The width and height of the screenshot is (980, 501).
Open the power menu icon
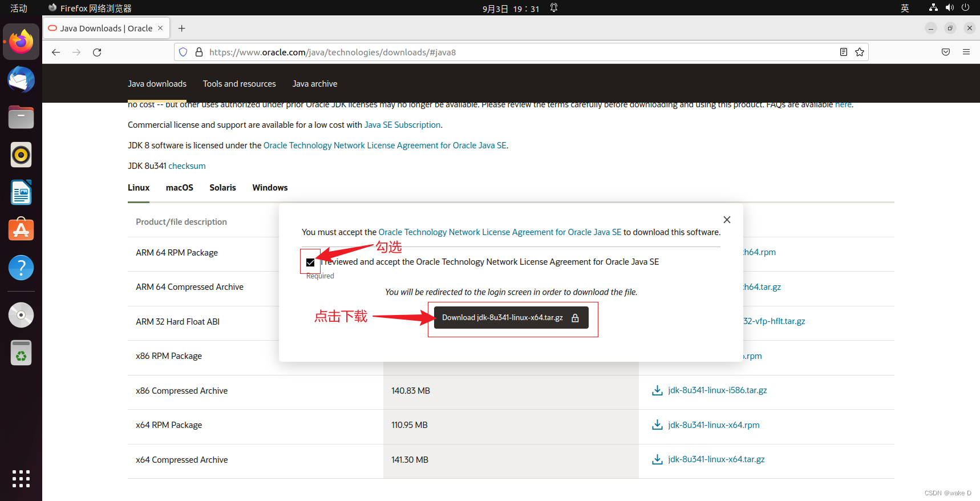coord(965,8)
